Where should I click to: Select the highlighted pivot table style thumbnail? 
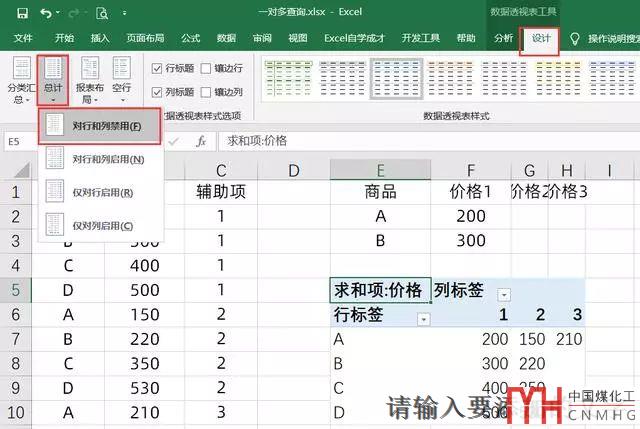397,78
